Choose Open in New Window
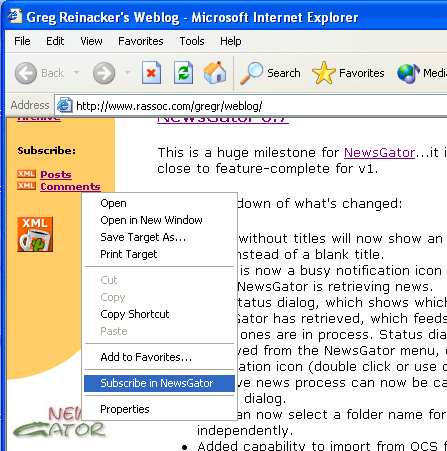Screen dimensions: 447x451 coord(159,220)
